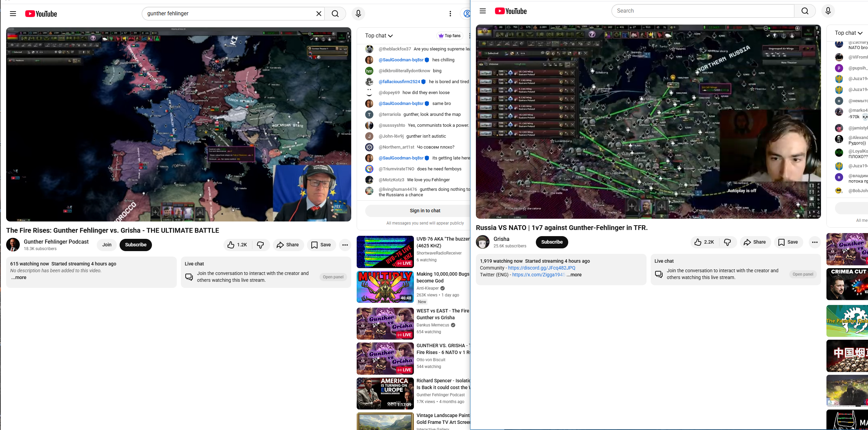The width and height of the screenshot is (868, 430).
Task: Open more actions menu beside Save in right window
Action: pos(815,242)
